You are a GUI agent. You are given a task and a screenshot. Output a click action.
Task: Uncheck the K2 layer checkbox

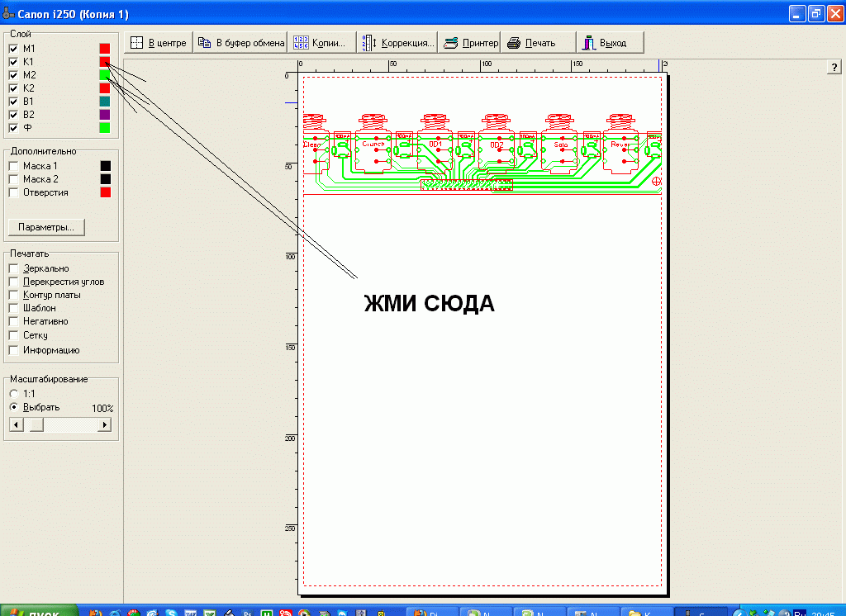tap(13, 88)
